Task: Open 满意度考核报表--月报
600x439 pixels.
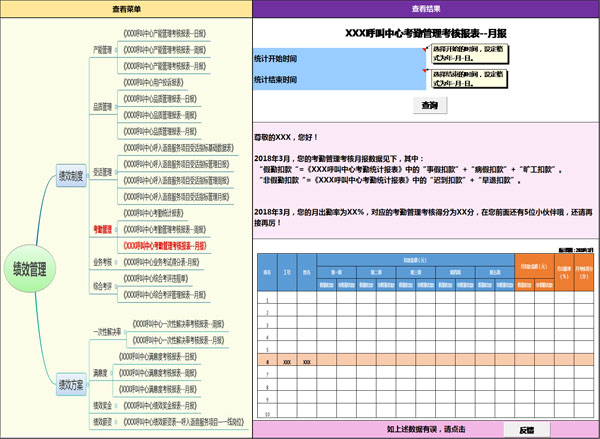Action: [158, 389]
